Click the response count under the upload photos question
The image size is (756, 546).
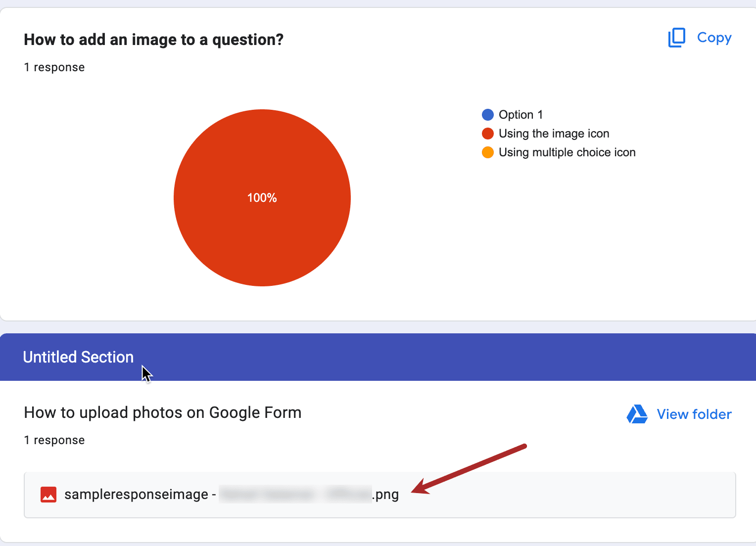click(54, 440)
